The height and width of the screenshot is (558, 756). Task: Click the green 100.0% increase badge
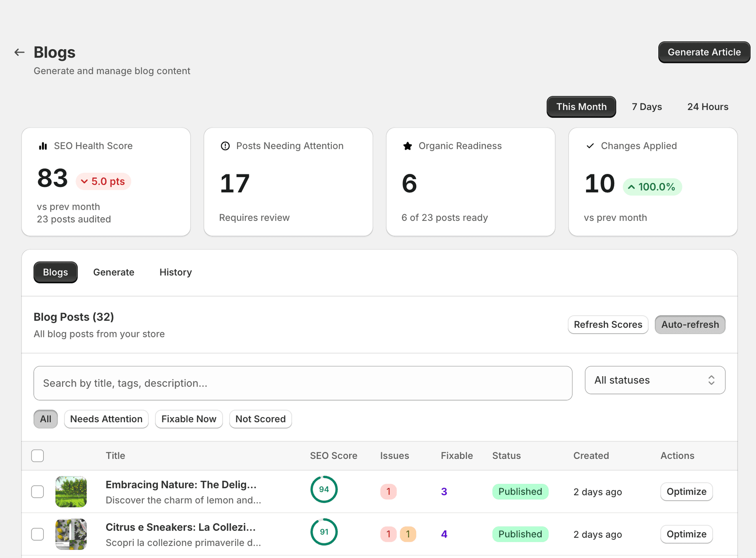tap(652, 187)
